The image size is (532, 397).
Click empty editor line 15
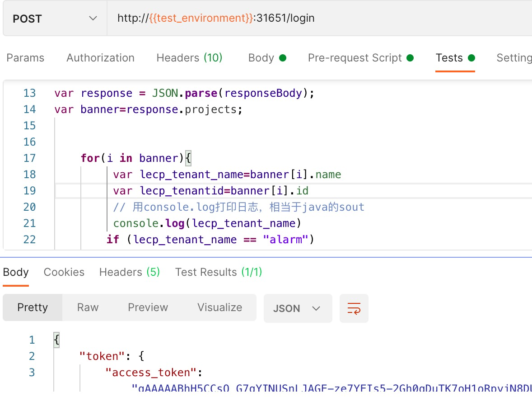click(x=293, y=126)
